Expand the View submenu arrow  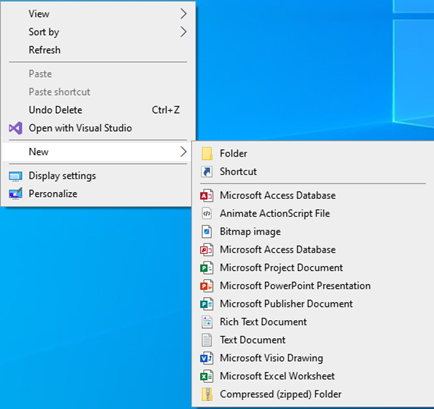[x=183, y=14]
